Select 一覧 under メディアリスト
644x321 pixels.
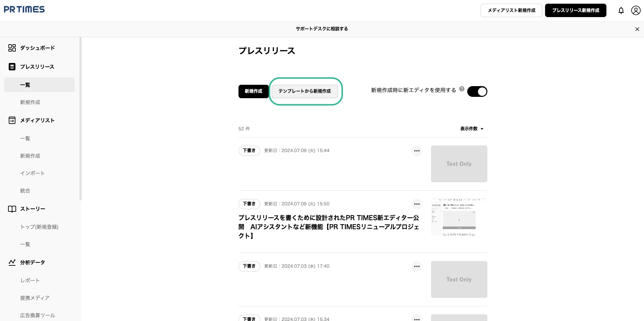pyautogui.click(x=25, y=138)
